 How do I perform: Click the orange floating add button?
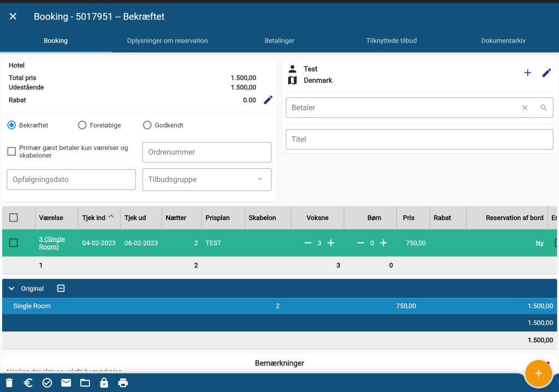coord(538,373)
